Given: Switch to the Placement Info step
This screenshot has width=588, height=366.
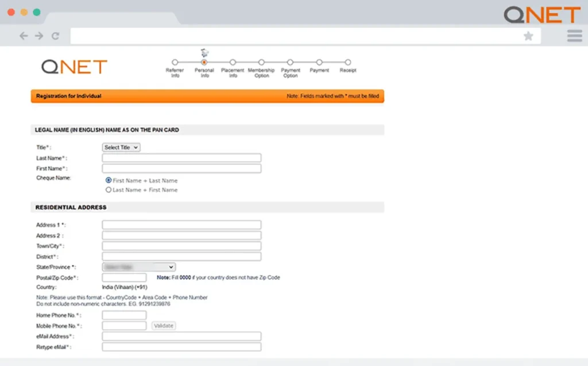Looking at the screenshot, I should [233, 63].
